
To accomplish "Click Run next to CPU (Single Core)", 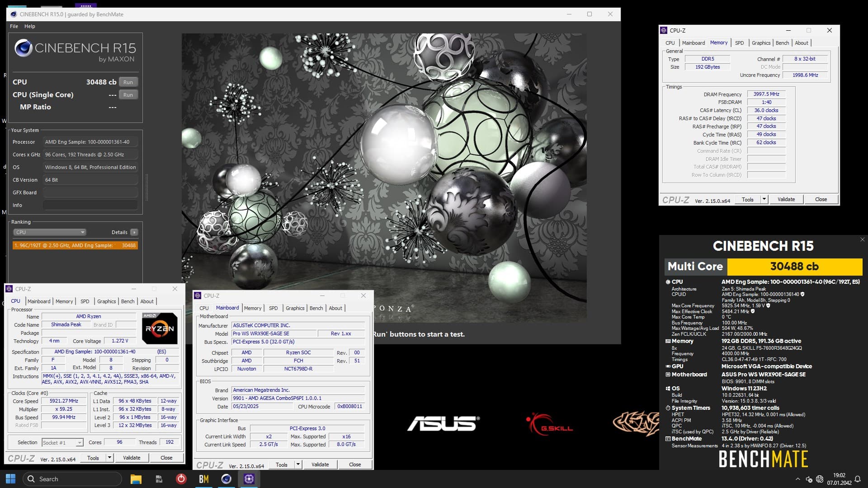I will pyautogui.click(x=128, y=94).
